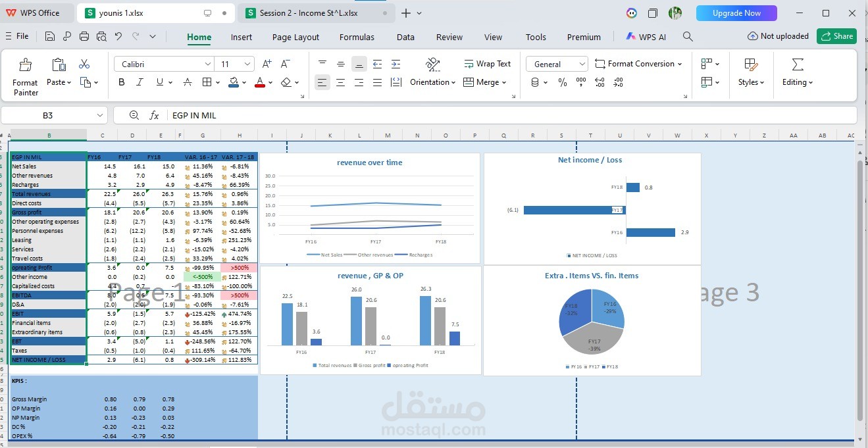
Task: Open the Formulas tab
Action: click(357, 37)
